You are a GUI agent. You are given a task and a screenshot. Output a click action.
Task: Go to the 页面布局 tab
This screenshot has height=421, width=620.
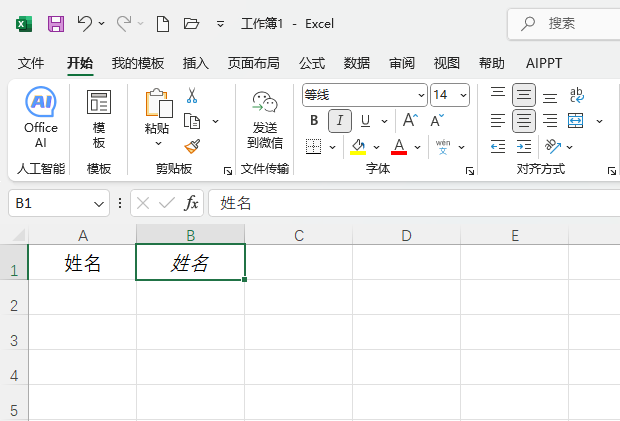point(253,63)
